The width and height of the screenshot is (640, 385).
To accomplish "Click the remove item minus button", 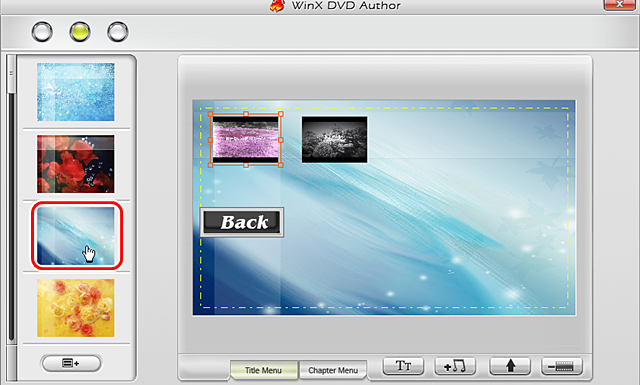I will (562, 366).
